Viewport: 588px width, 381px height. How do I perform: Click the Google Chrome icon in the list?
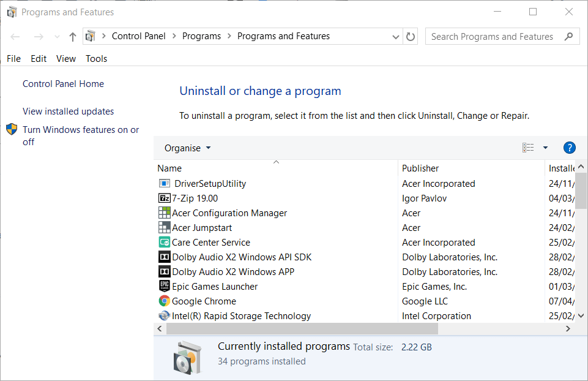point(164,301)
